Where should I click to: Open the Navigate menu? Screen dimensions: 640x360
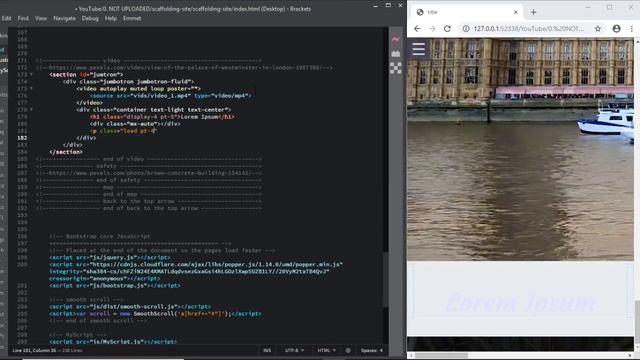64,18
